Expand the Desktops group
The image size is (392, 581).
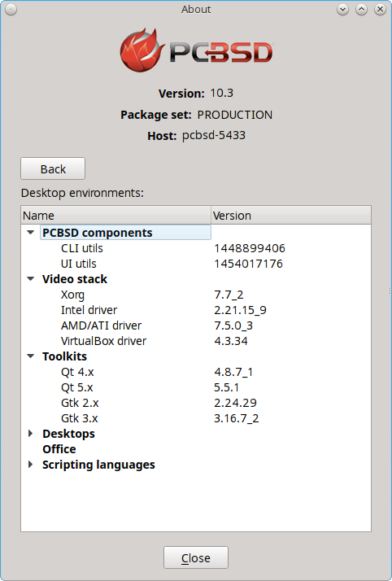[31, 434]
